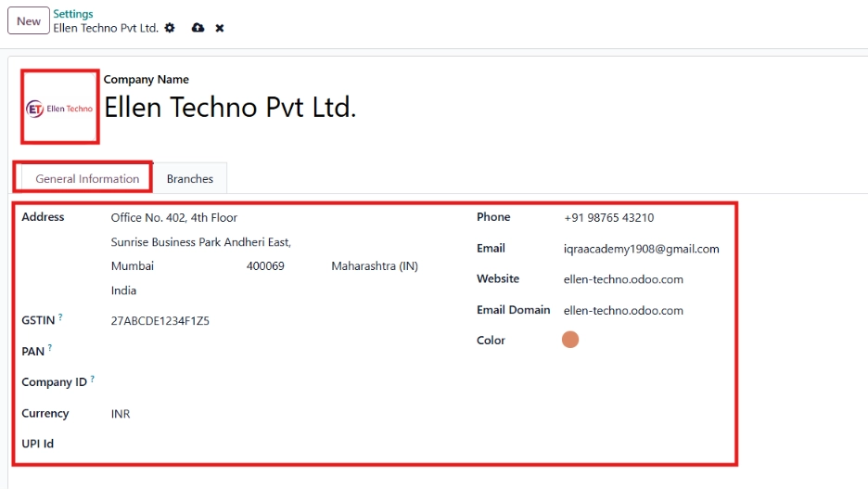Screen dimensions: 868x490
Task: Show the Company ID help tooltip icon
Action: [x=93, y=379]
